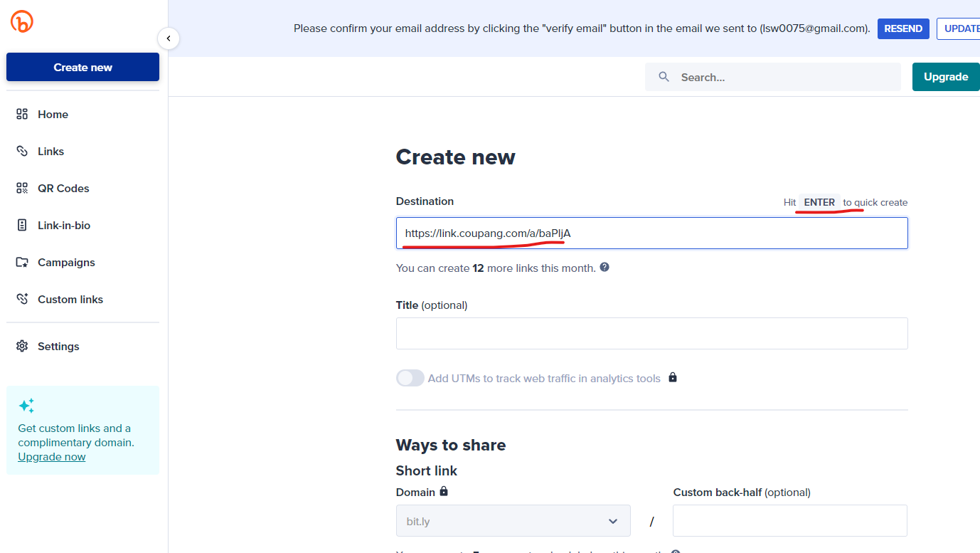980x553 pixels.
Task: Click the sparkle icon in upgrade card
Action: click(x=26, y=406)
